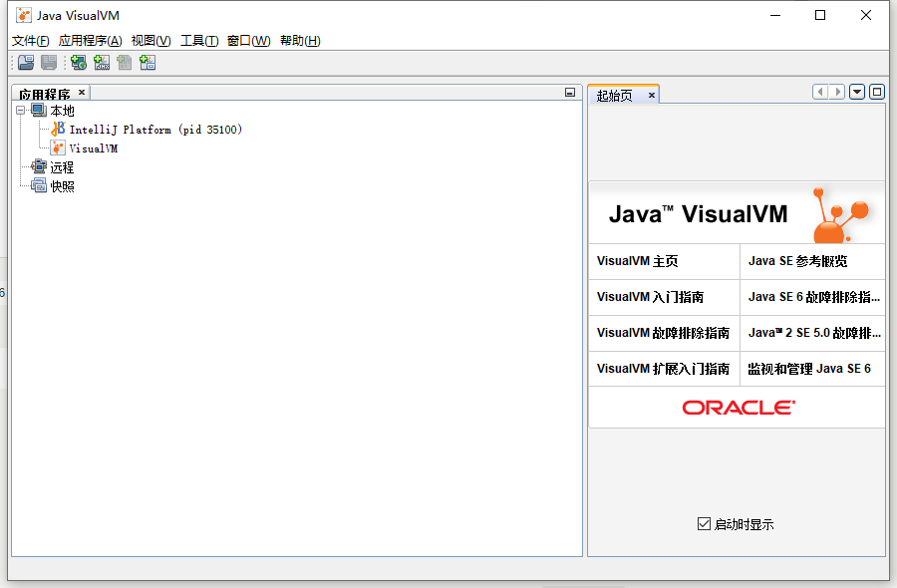Click the Oracle logo on the start page

739,408
